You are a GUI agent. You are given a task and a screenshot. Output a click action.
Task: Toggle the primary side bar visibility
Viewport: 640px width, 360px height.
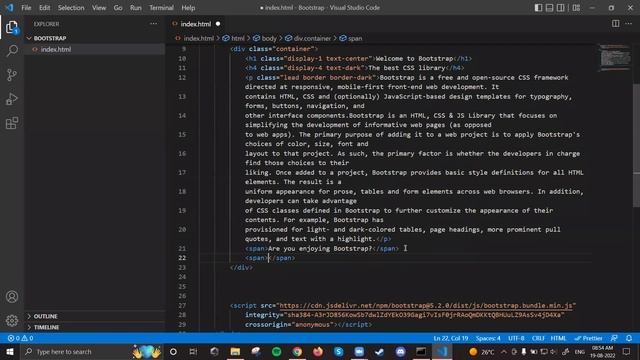click(538, 8)
